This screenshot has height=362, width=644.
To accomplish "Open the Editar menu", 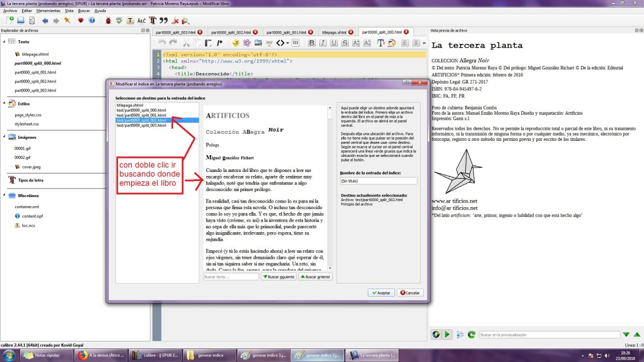I will tap(27, 11).
